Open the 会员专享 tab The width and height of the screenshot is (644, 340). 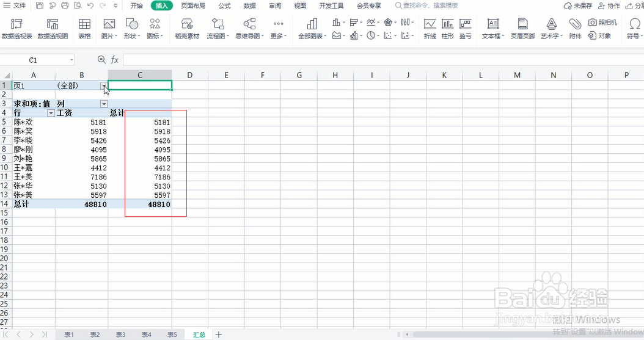coord(369,5)
